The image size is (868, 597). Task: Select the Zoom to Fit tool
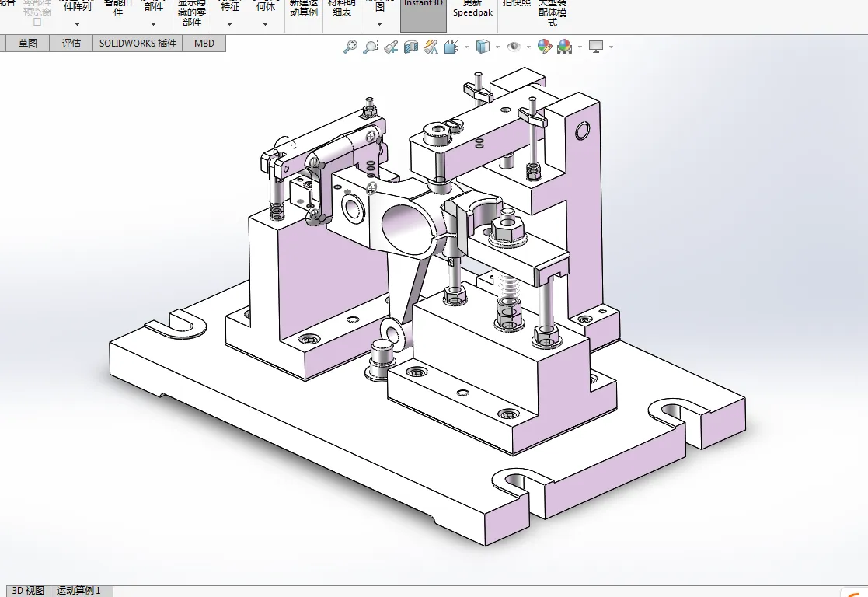coord(350,47)
